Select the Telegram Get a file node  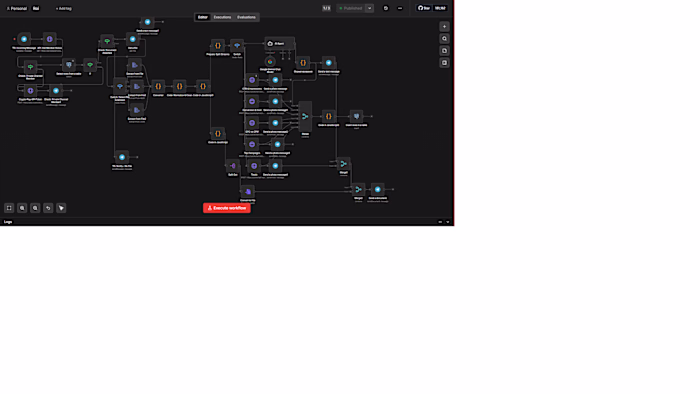[x=133, y=39]
